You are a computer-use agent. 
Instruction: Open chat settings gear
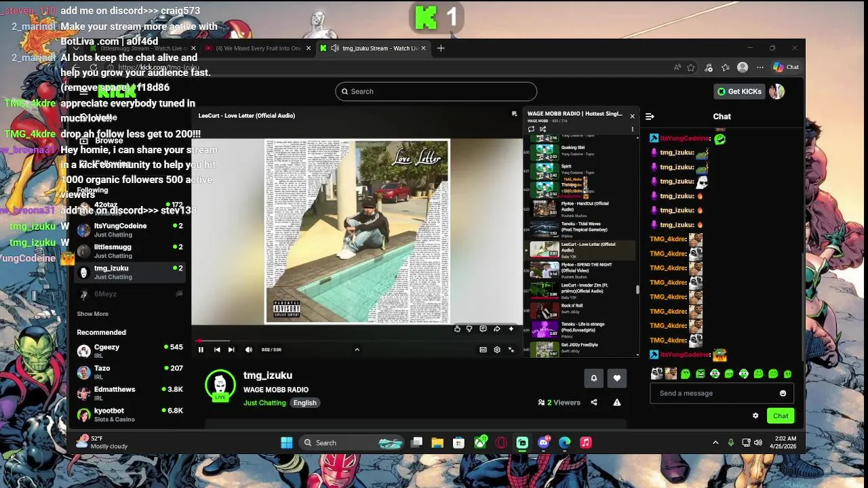click(x=755, y=416)
